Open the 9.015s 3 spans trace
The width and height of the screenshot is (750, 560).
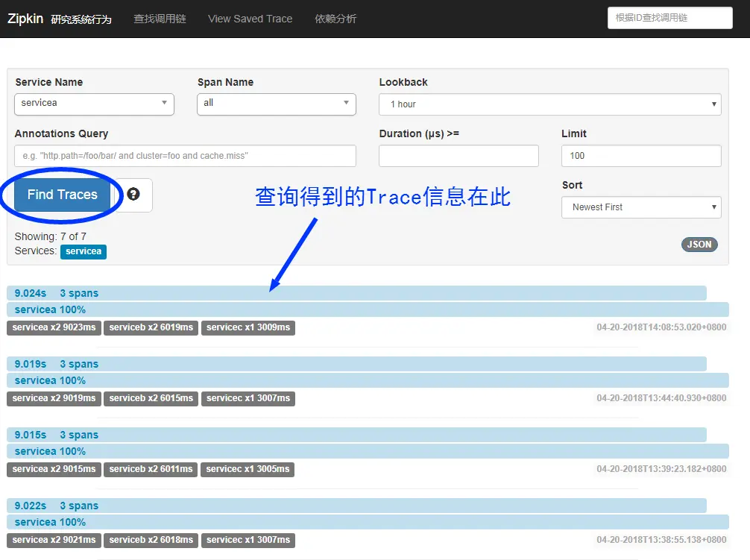[356, 435]
